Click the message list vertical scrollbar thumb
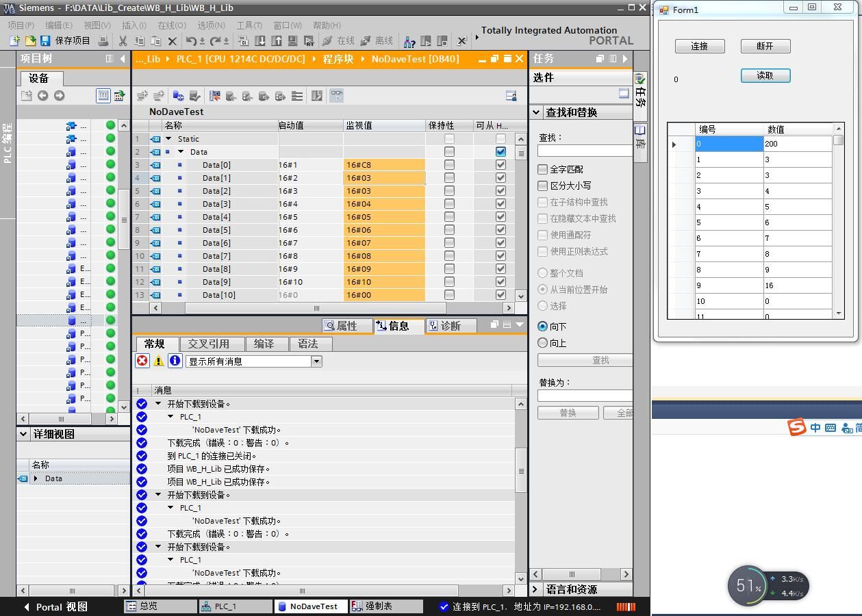 pos(521,470)
